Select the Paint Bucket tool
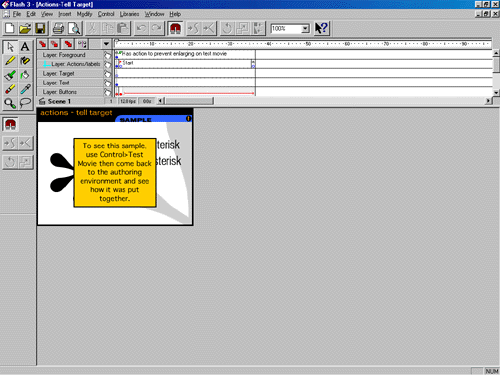The height and width of the screenshot is (375, 500). click(25, 75)
